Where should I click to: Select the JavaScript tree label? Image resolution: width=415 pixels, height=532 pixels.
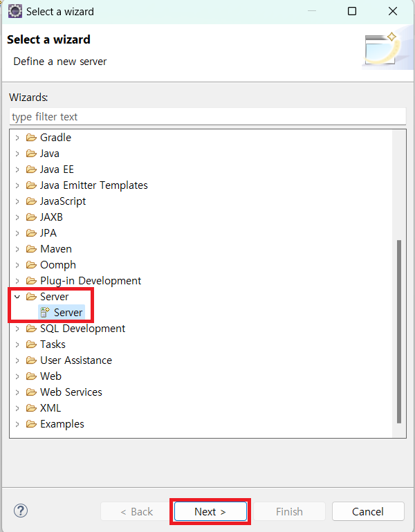(x=63, y=201)
